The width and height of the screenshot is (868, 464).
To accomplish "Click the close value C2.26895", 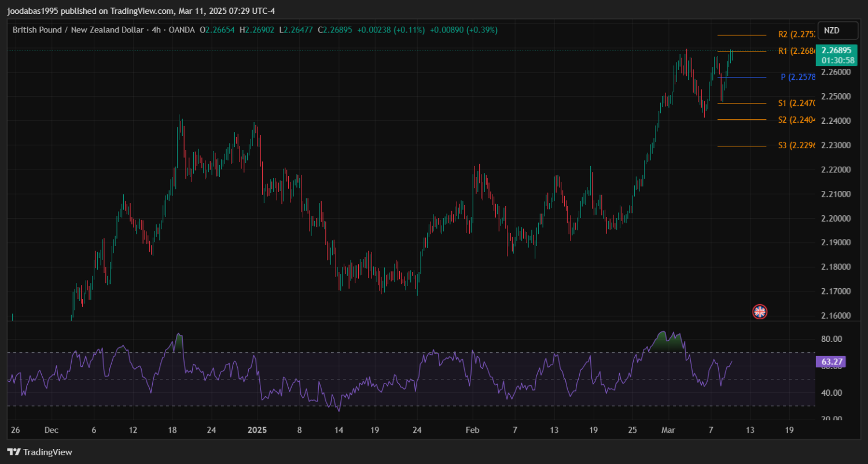I will click(334, 30).
